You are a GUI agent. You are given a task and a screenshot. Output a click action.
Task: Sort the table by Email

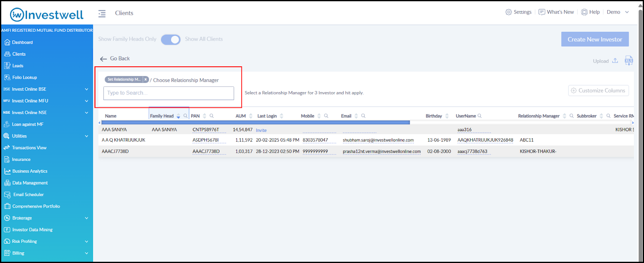(x=356, y=116)
